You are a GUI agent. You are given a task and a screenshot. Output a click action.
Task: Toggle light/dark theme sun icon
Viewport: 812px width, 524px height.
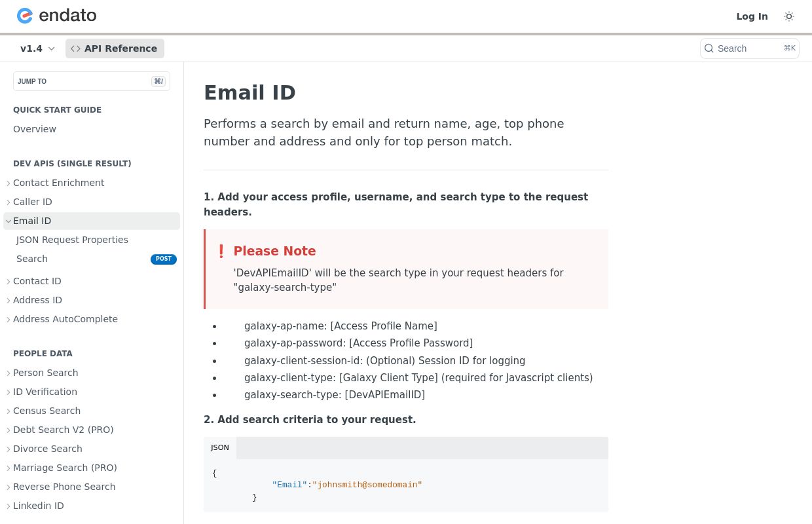tap(789, 16)
